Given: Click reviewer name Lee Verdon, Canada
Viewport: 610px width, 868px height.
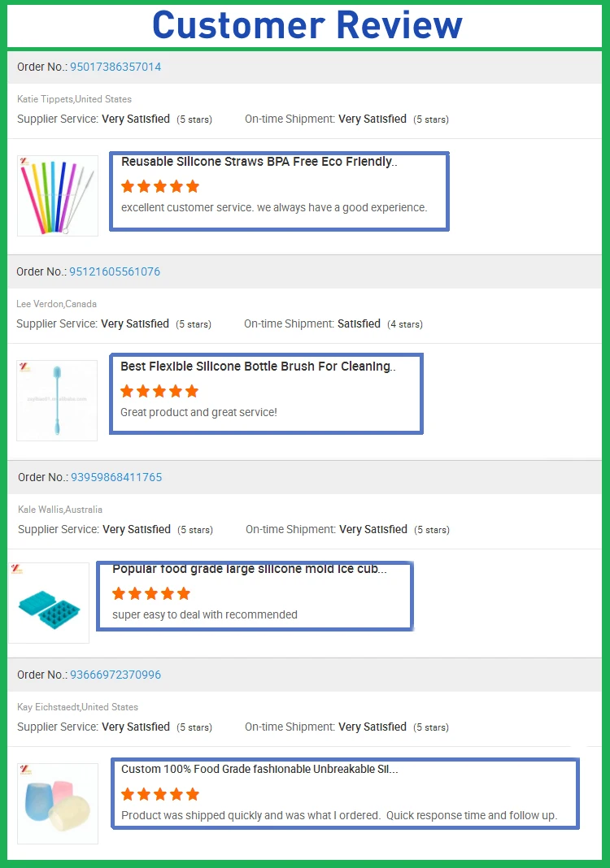Looking at the screenshot, I should pos(56,304).
